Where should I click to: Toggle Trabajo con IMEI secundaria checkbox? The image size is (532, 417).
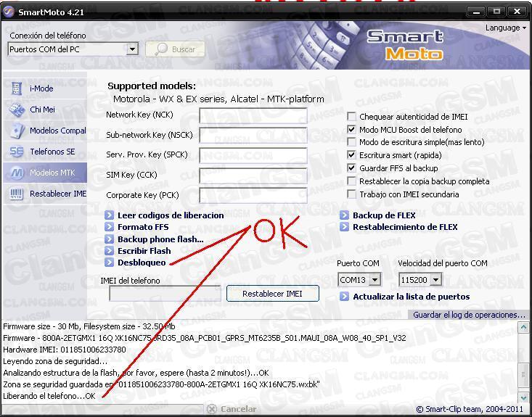pos(352,194)
